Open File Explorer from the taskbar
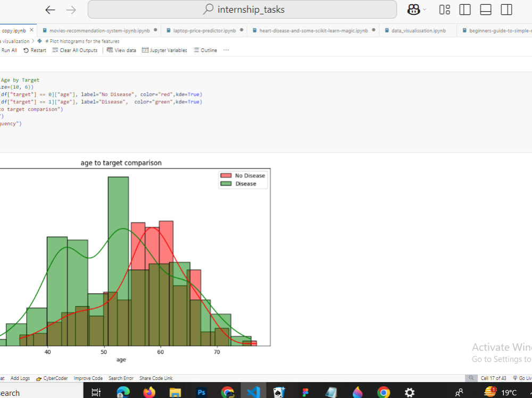 coord(175,392)
